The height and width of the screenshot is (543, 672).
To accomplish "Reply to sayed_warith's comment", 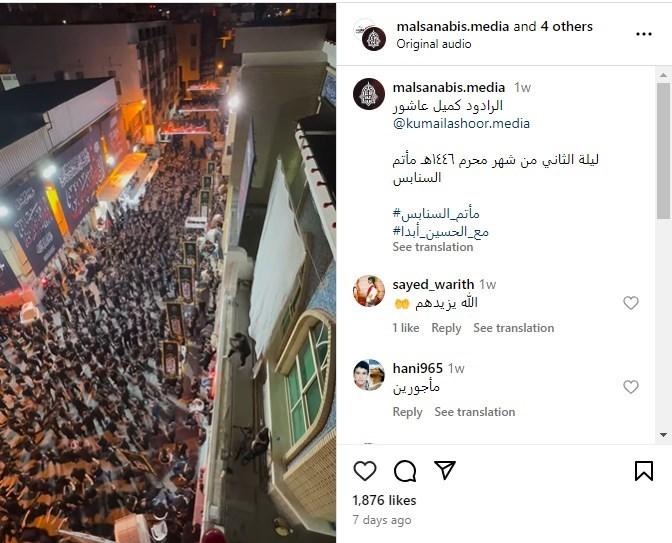I will click(446, 328).
